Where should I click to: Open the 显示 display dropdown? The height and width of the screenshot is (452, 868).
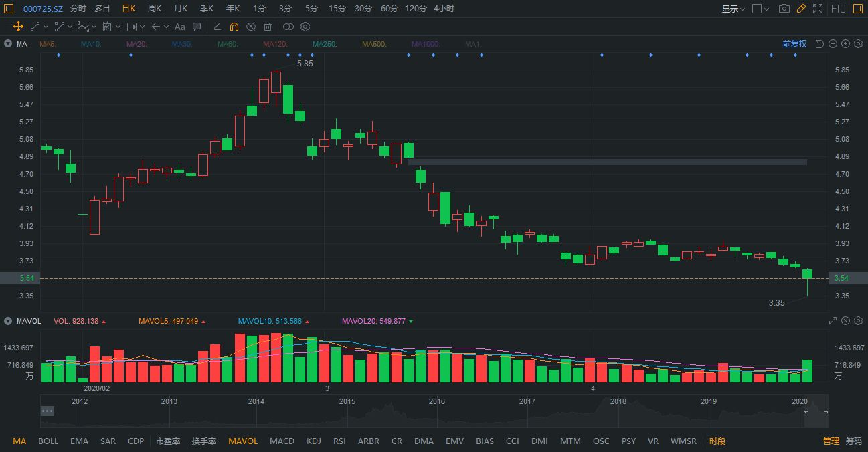[x=733, y=9]
